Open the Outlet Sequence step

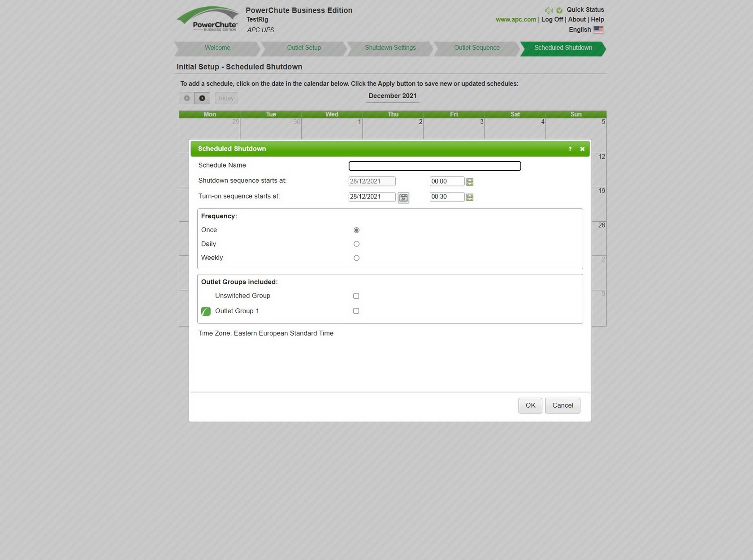tap(476, 48)
